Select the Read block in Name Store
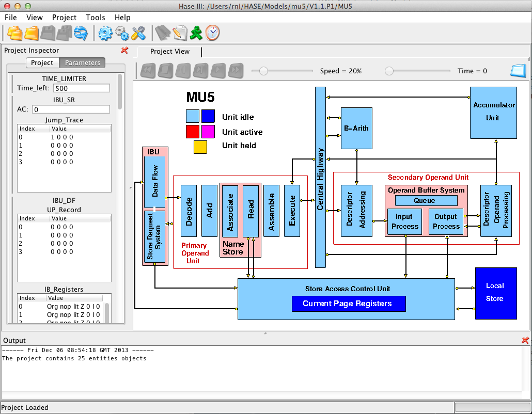Image resolution: width=532 pixels, height=414 pixels. 251,211
